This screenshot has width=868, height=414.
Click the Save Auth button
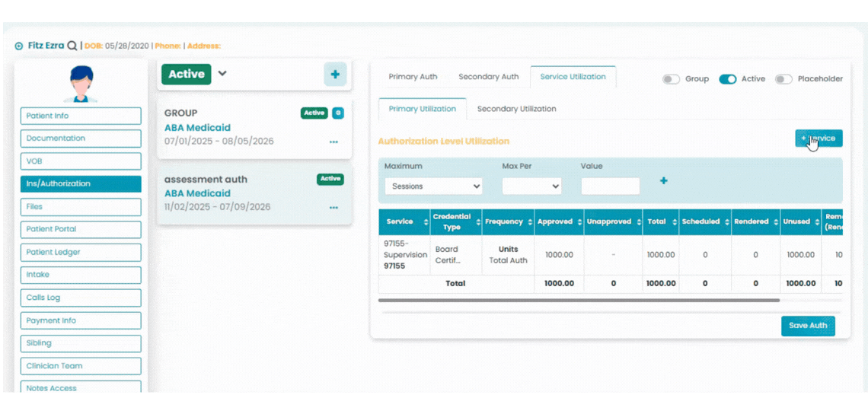click(x=808, y=326)
